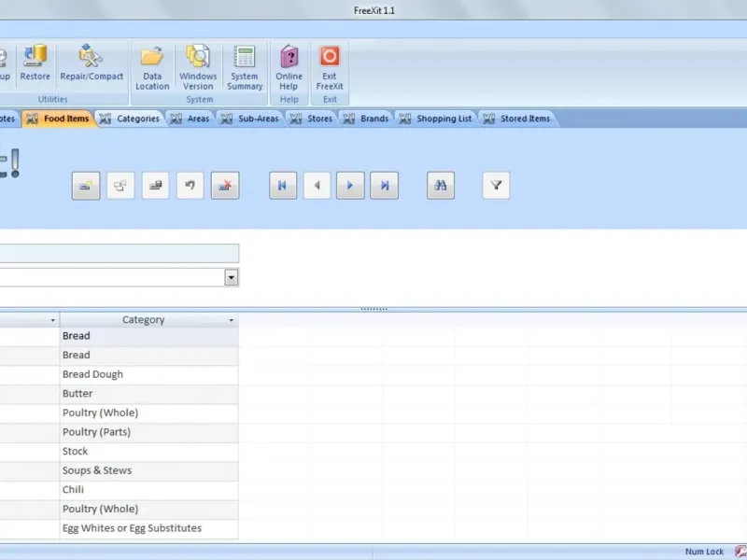Switch to the Food Items tab
Screen dimensions: 747x560
click(58, 119)
